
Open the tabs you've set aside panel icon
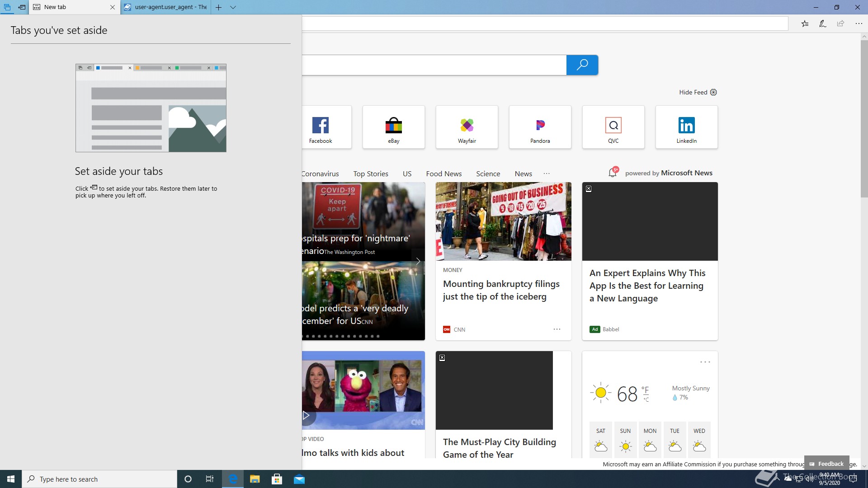point(7,7)
